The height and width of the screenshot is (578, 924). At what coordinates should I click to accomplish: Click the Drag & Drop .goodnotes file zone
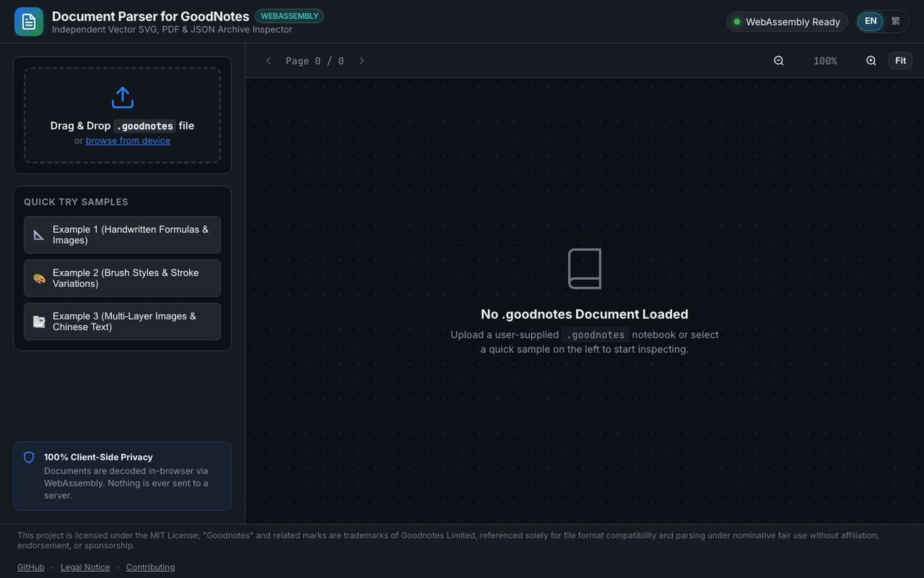(122, 115)
